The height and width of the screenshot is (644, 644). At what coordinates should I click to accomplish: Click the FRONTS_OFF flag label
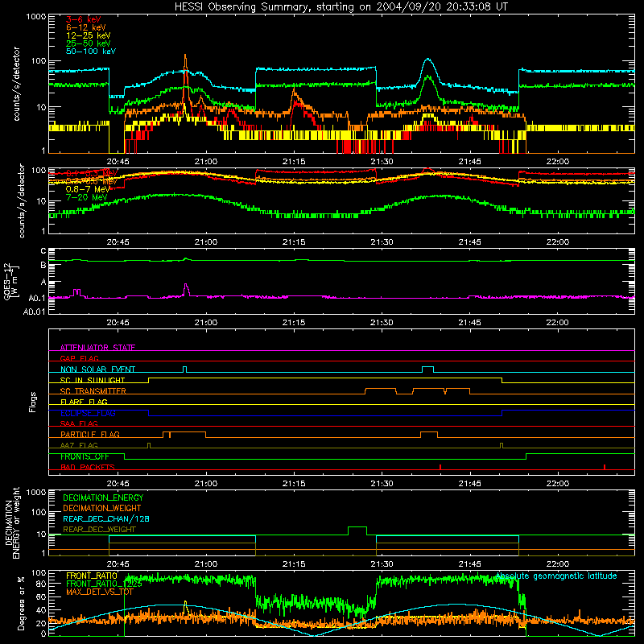85,456
